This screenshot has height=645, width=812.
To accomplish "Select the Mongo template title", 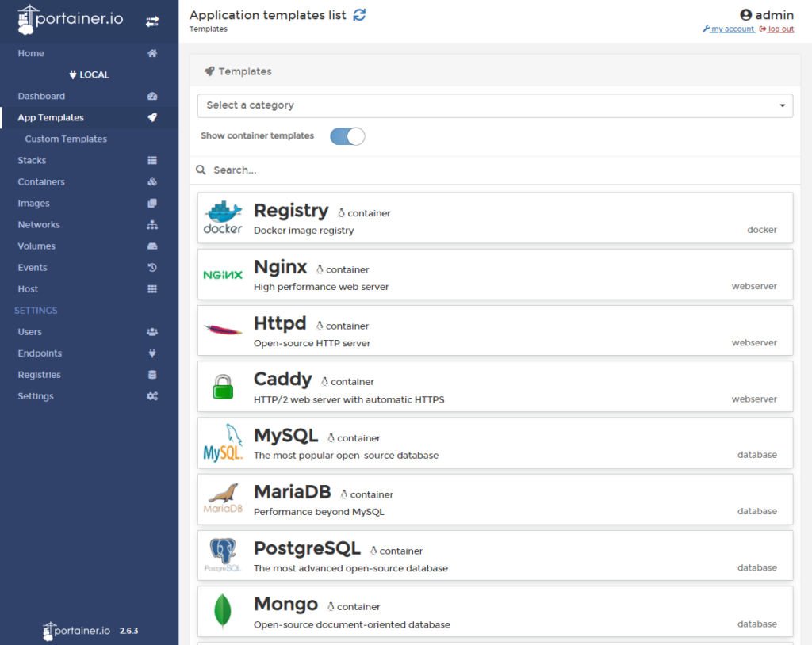I will point(285,605).
